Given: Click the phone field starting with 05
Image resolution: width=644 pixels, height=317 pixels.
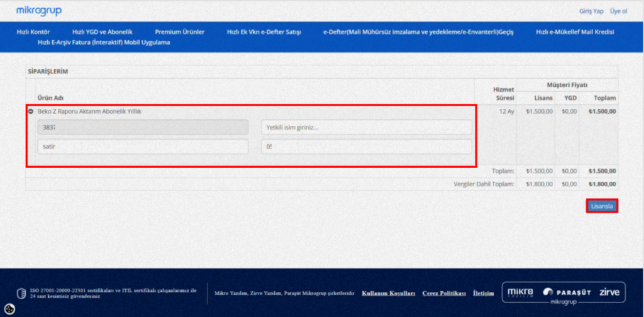Looking at the screenshot, I should coord(367,146).
